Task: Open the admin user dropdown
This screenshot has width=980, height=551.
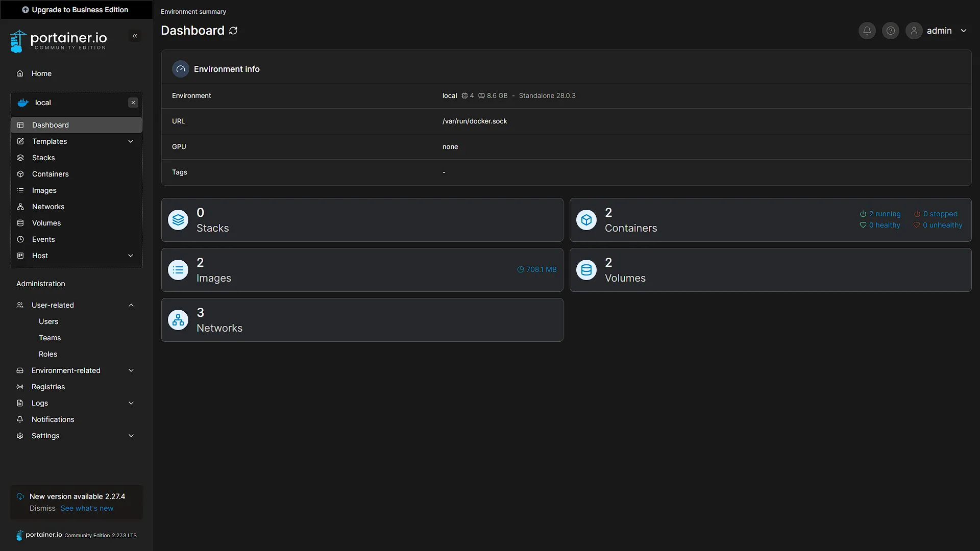Action: (x=938, y=31)
